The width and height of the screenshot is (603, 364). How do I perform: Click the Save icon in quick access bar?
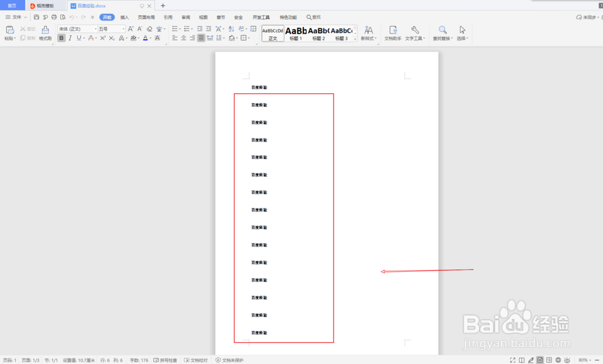(37, 17)
